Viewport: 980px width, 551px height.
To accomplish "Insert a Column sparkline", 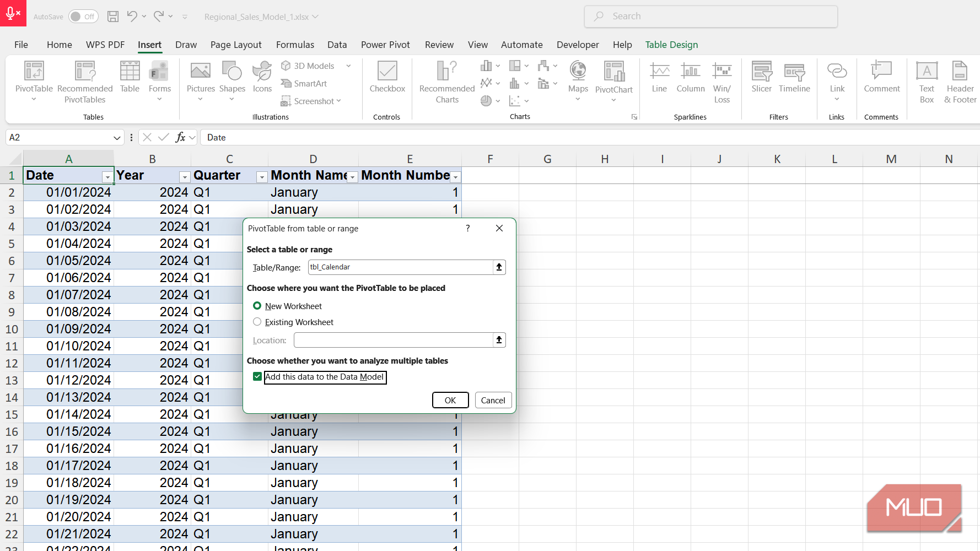I will 691,77.
